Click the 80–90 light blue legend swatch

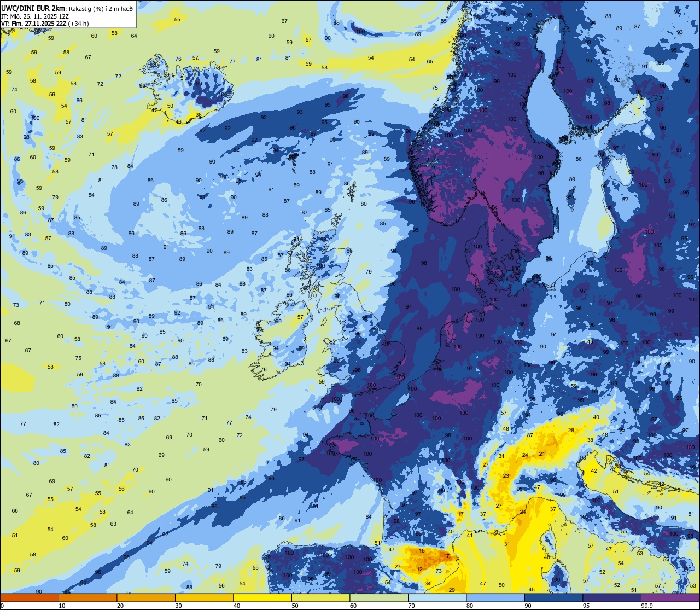[495, 597]
